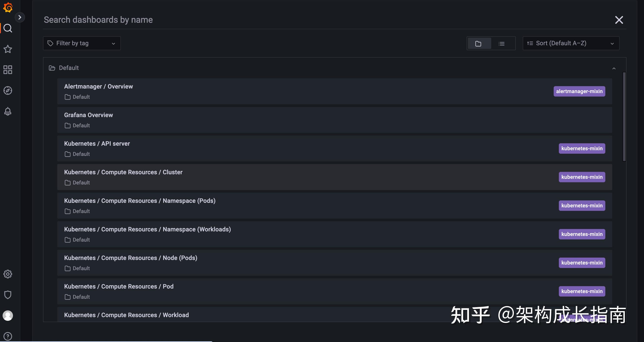Switch to folder view layout

478,44
